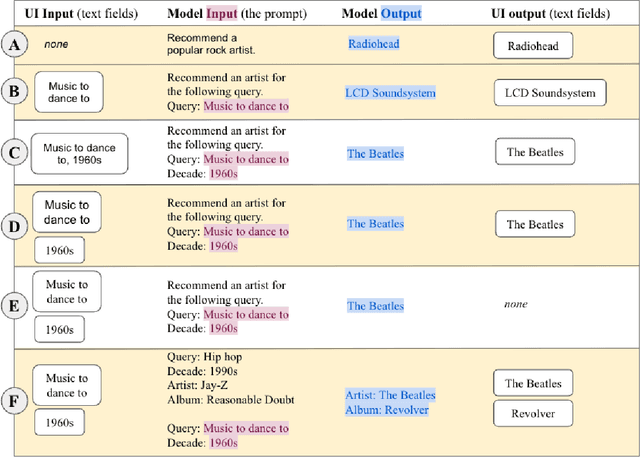Click the circled letter A row label

click(14, 44)
